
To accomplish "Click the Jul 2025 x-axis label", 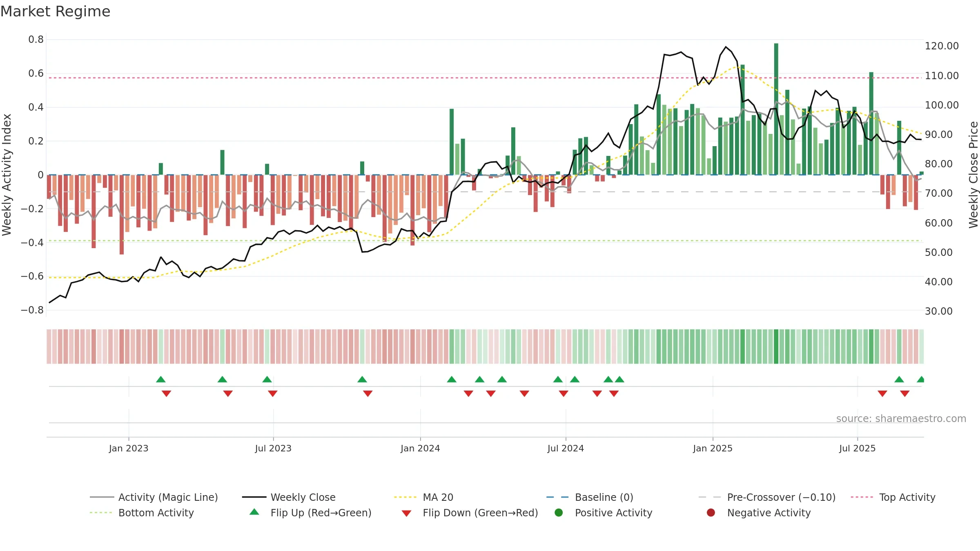I will 857,448.
